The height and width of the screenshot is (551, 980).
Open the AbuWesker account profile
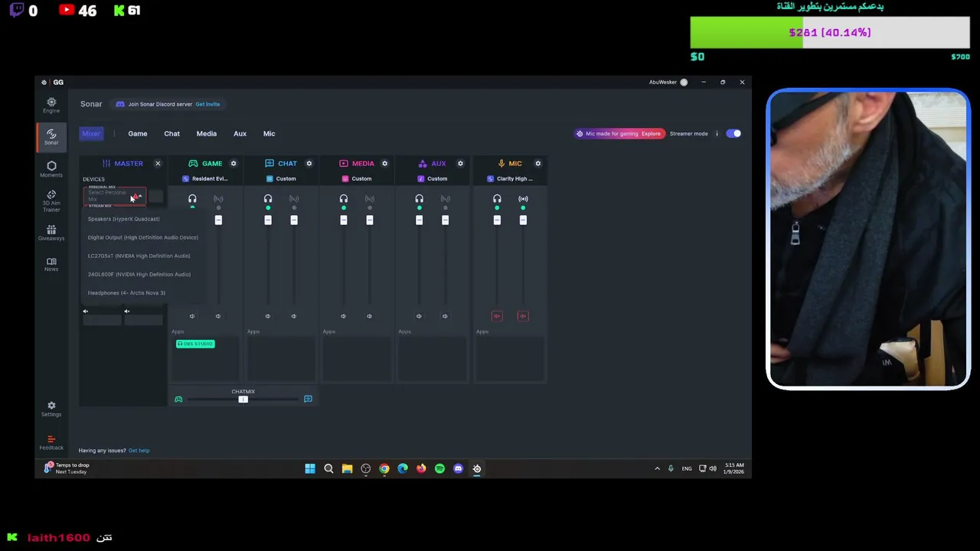668,82
